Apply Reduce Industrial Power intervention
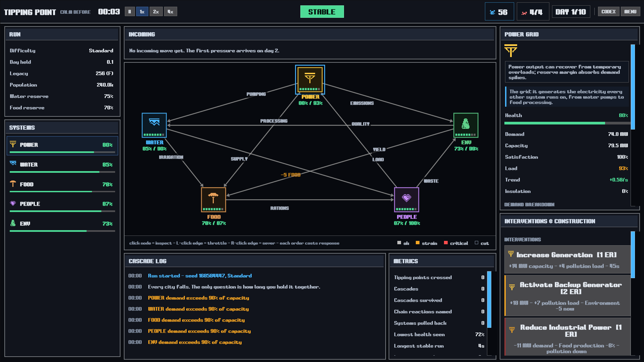Viewport: 644px width, 362px height. pyautogui.click(x=567, y=337)
